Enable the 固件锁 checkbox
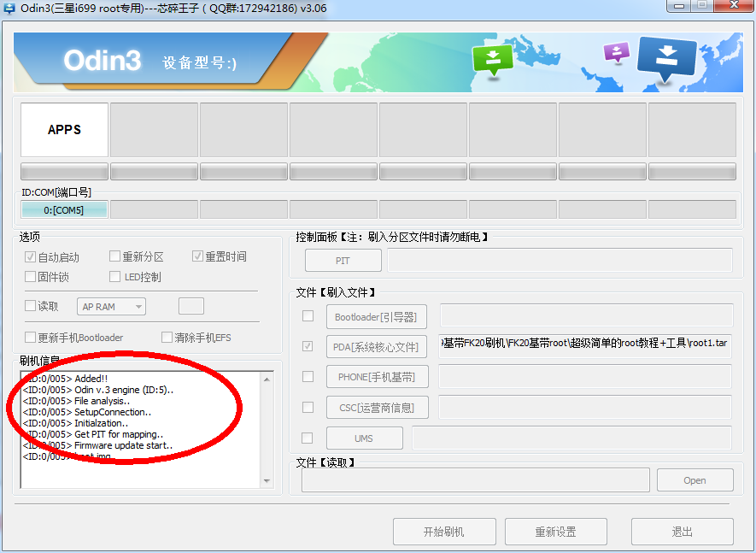This screenshot has width=756, height=553. [31, 277]
